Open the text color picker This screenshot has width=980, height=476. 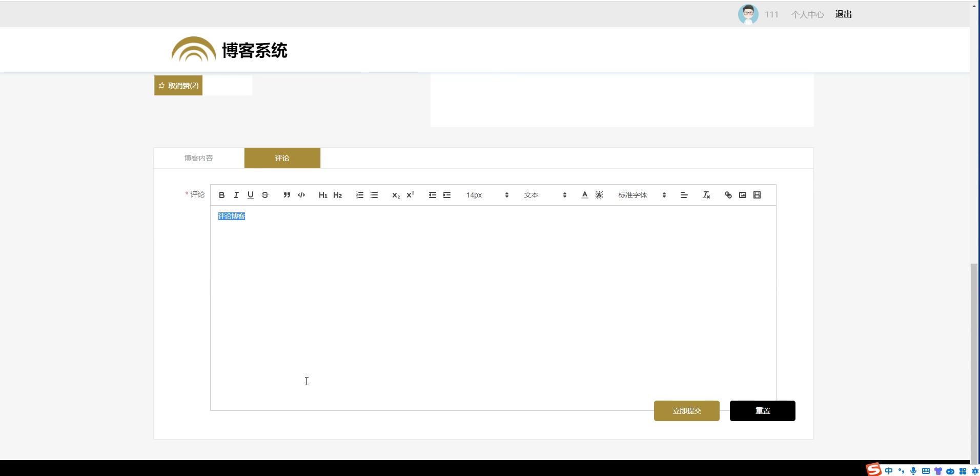tap(585, 195)
